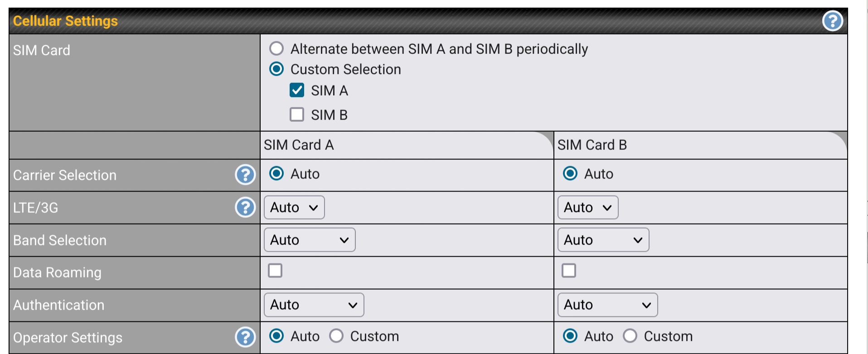Select Custom Operator Settings for SIM Card B
The image size is (868, 354).
click(x=630, y=336)
